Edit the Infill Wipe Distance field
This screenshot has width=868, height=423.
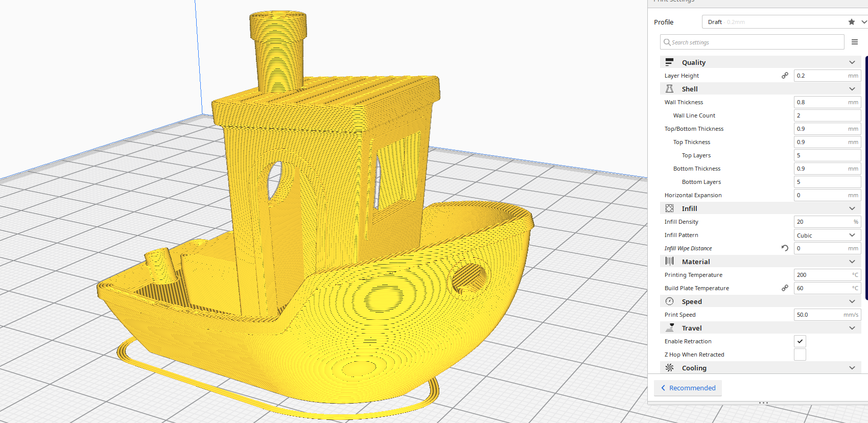(x=828, y=248)
